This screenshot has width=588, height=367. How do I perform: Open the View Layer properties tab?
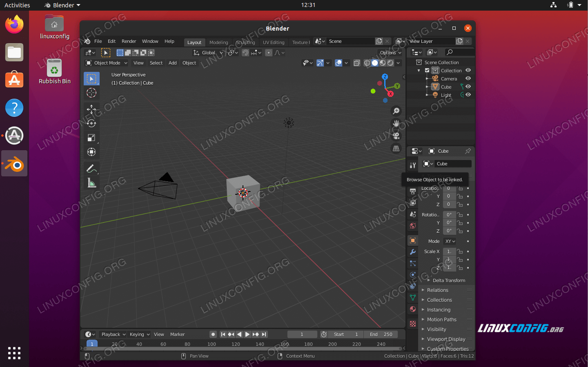click(413, 202)
